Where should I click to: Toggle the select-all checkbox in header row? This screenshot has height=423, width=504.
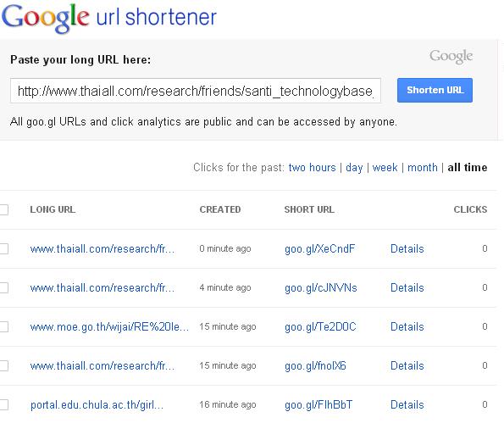tap(3, 209)
